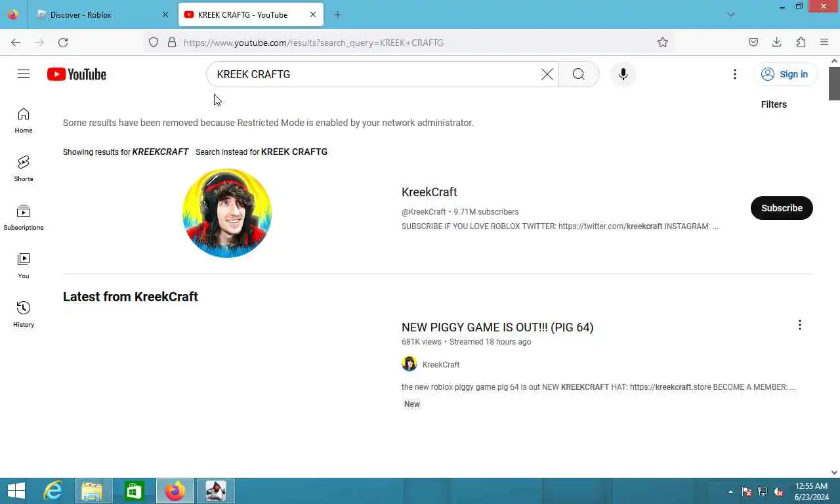The width and height of the screenshot is (840, 504).
Task: Open the Pocket save icon
Action: pos(753,43)
